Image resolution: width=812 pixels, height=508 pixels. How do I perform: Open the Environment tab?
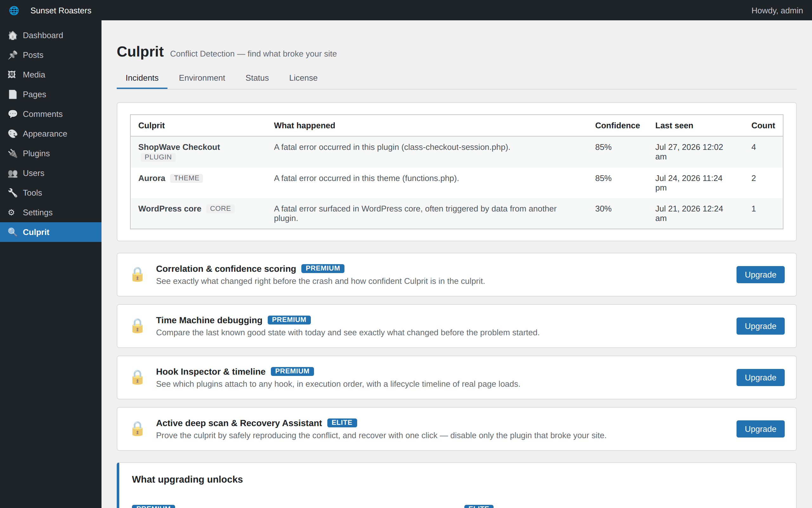[202, 78]
